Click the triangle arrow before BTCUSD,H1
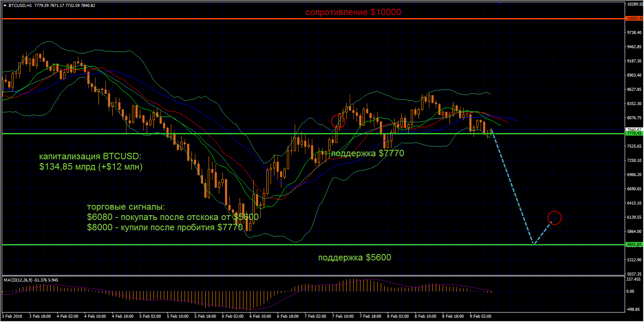Viewport: 644px width, 322px height. tap(5, 6)
